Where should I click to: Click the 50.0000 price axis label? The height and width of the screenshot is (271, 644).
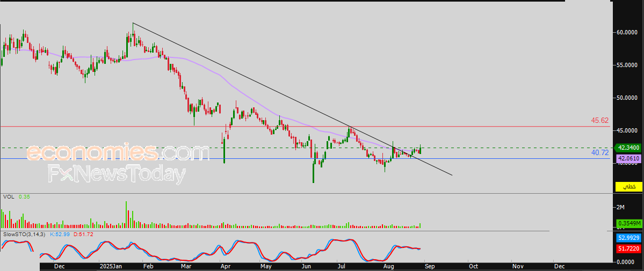[626, 98]
